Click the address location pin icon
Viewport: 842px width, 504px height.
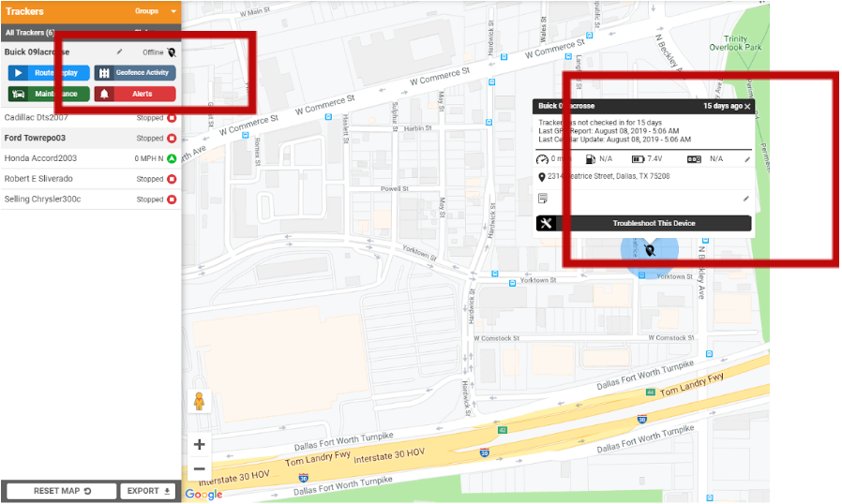(542, 177)
